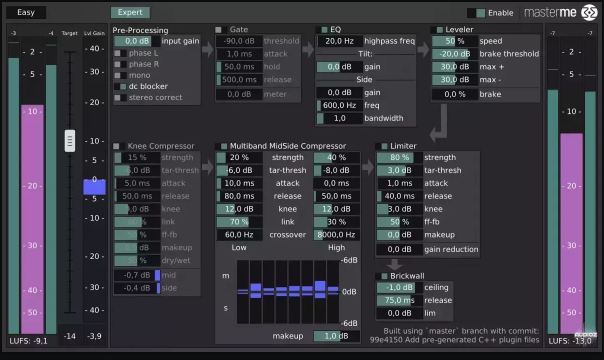Viewport: 604px width, 360px height.
Task: Click the input gain slider
Action: tap(137, 41)
